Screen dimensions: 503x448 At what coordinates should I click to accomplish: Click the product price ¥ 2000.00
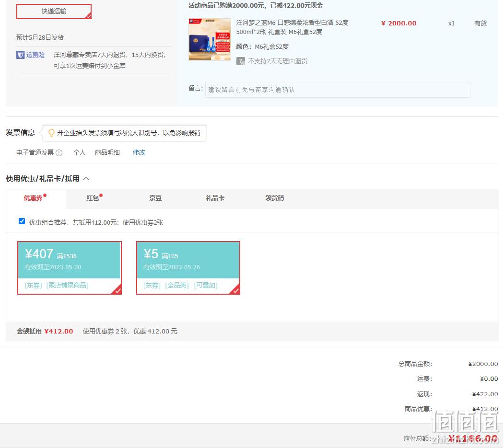[x=399, y=23]
